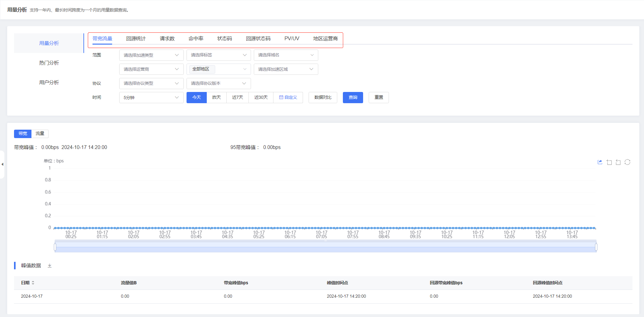The height and width of the screenshot is (317, 644).
Task: Switch to the 带宽流量 tab
Action: 102,39
